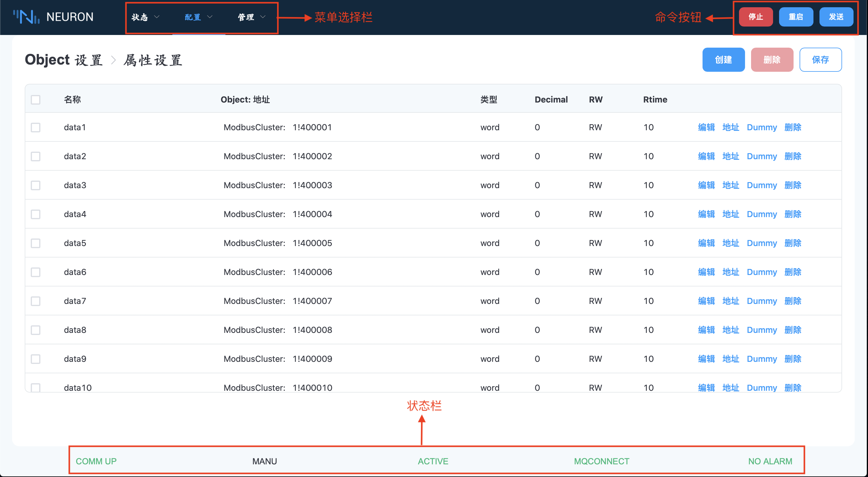Check the data6 row checkbox
The height and width of the screenshot is (477, 868).
(x=35, y=272)
